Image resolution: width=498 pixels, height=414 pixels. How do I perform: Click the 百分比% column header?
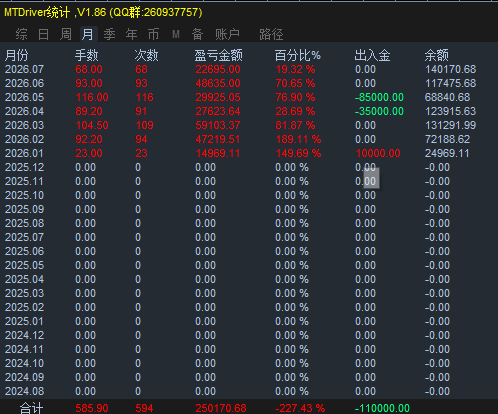pyautogui.click(x=298, y=55)
